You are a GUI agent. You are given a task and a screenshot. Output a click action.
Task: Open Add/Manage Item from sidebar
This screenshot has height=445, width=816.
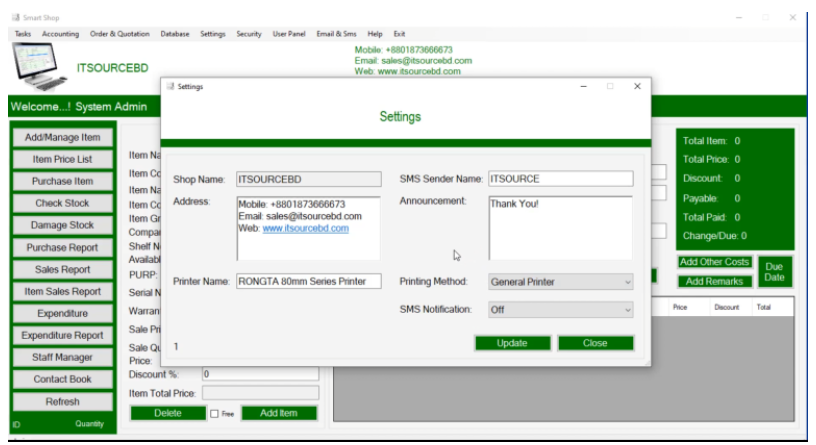(63, 137)
